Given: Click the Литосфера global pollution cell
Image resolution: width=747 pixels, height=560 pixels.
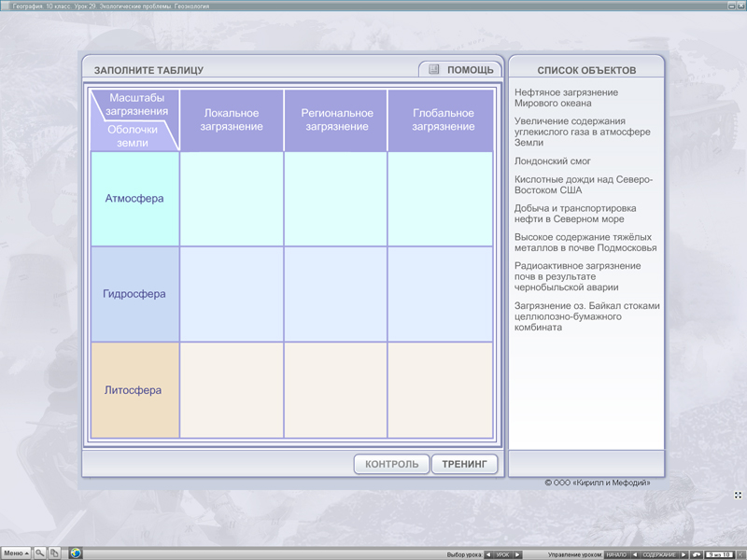Looking at the screenshot, I should [440, 390].
